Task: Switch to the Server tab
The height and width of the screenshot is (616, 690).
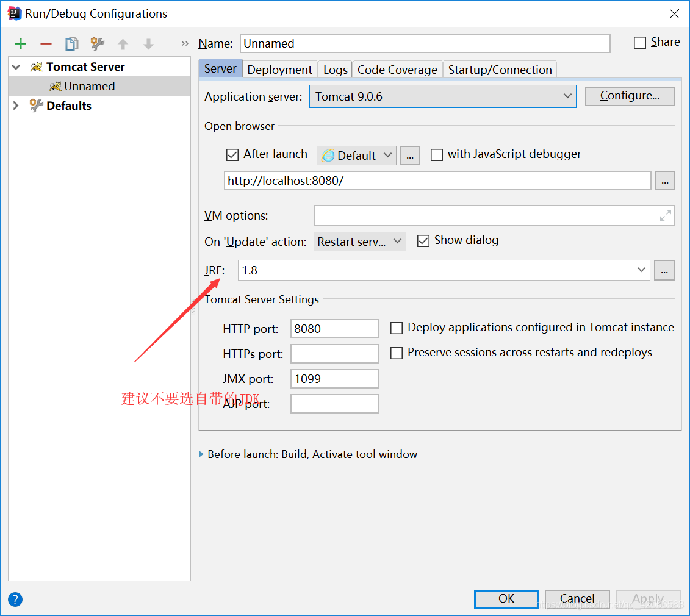Action: point(220,69)
